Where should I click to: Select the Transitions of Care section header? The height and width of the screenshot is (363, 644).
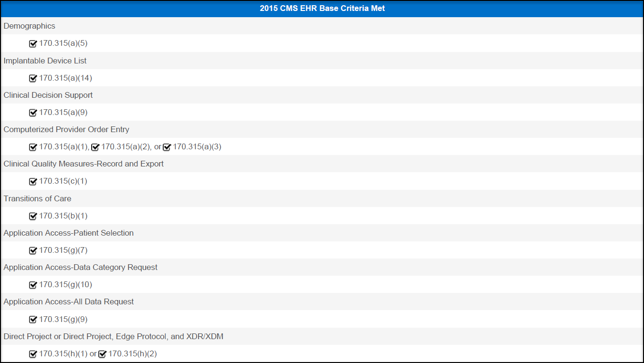point(37,198)
